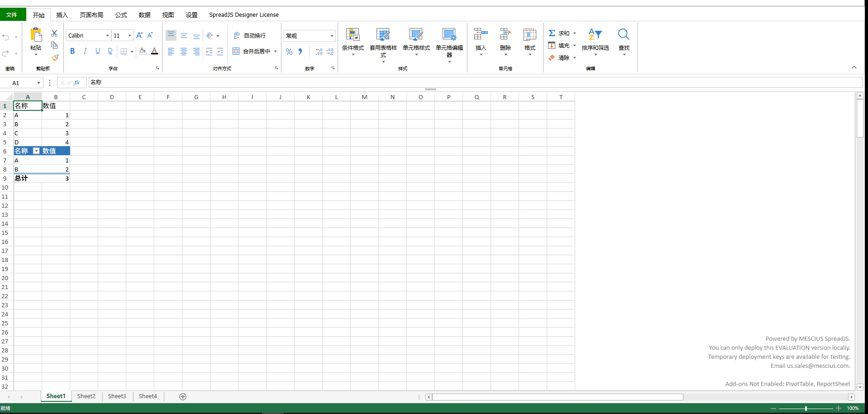Switch to the Sheet2 tab

pos(86,396)
